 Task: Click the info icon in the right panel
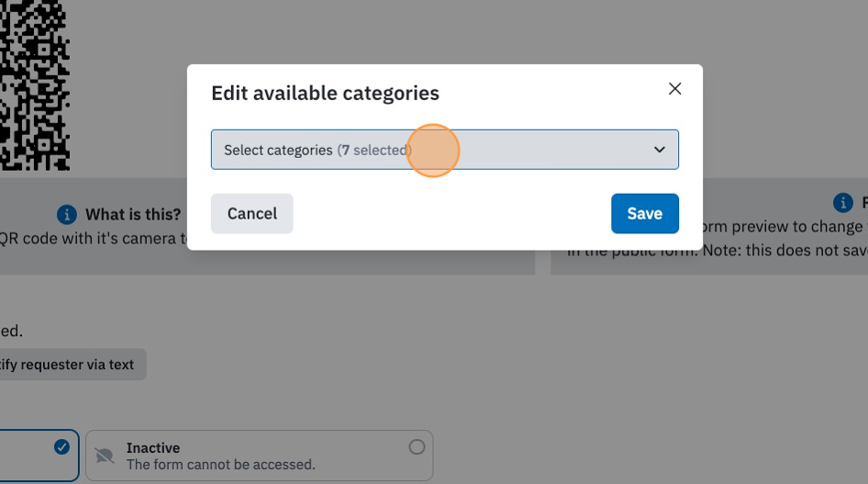(842, 203)
